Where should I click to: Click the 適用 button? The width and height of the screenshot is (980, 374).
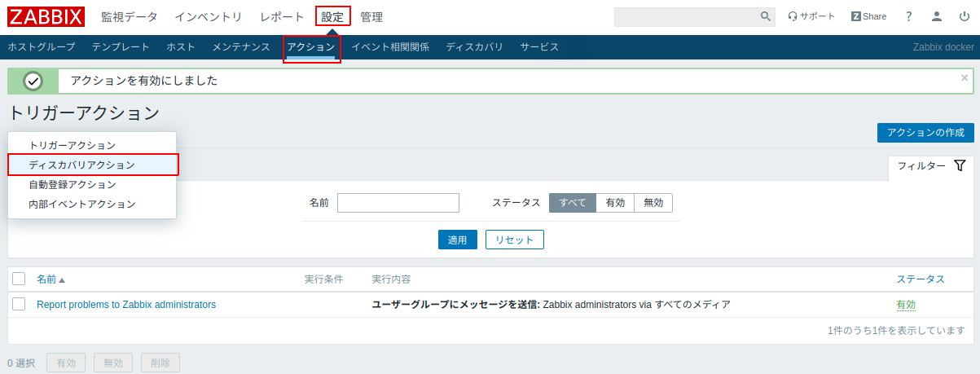[458, 240]
